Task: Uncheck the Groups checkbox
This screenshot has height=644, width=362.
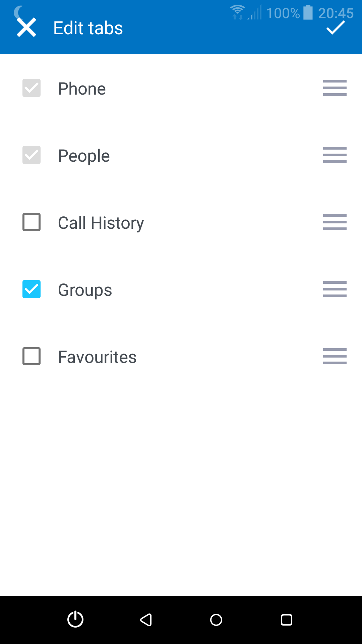Action: point(32,289)
